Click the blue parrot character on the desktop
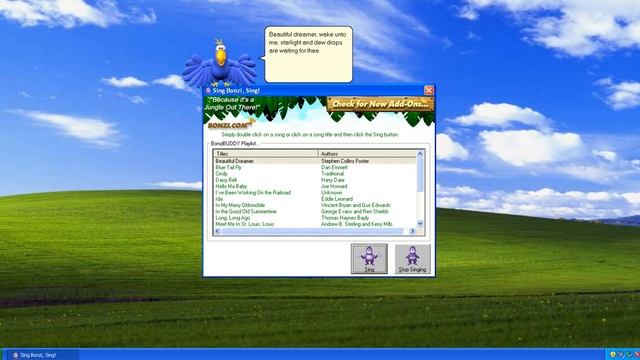 click(x=220, y=64)
